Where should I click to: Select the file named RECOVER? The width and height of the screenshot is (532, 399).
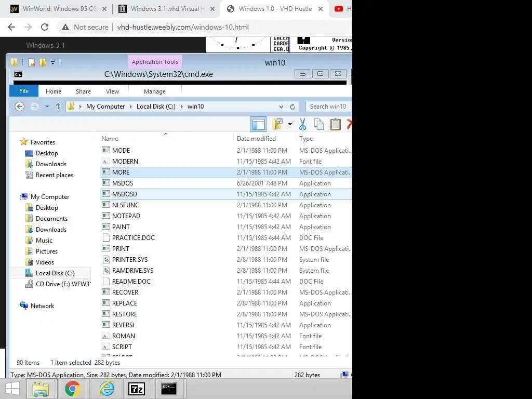[x=125, y=292]
